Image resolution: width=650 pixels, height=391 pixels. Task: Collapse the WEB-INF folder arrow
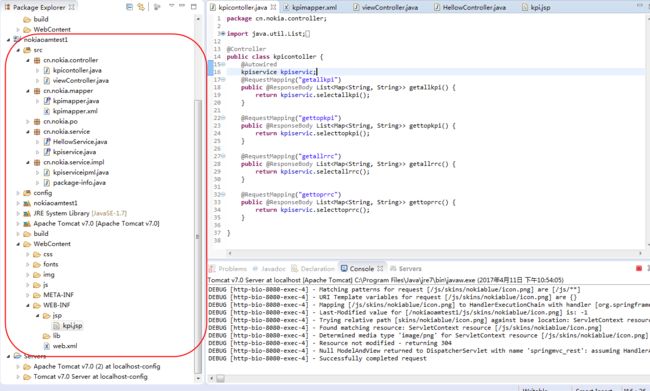tap(28, 306)
